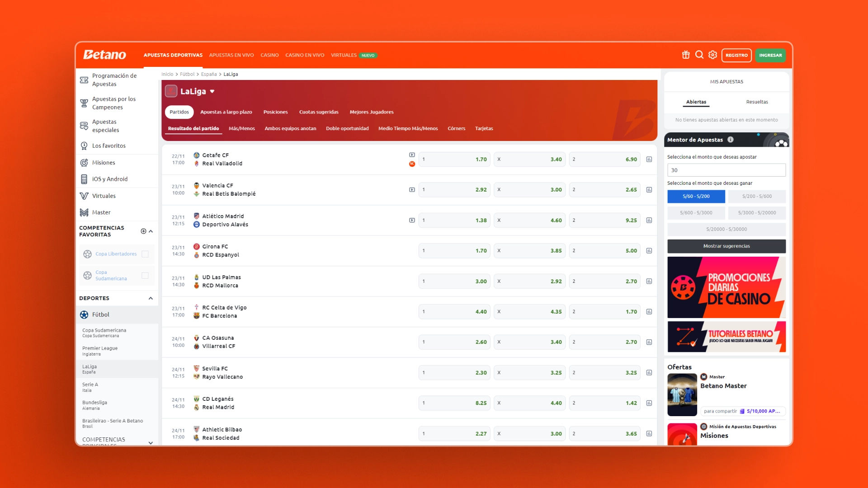The image size is (868, 488).
Task: Switch to Ambos equipos anotan tab
Action: click(x=290, y=129)
